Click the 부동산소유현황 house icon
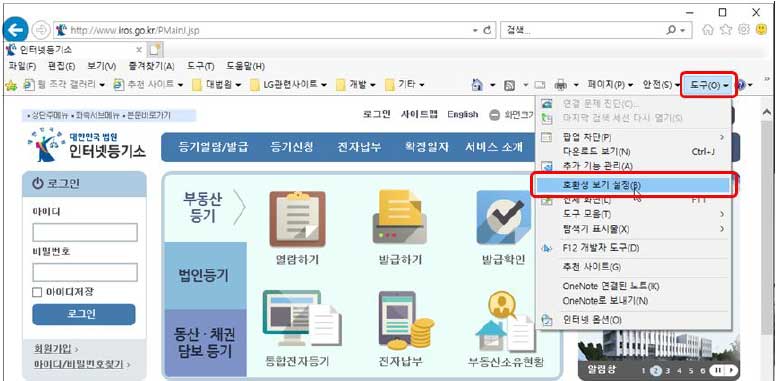The image size is (778, 381). pos(506,320)
